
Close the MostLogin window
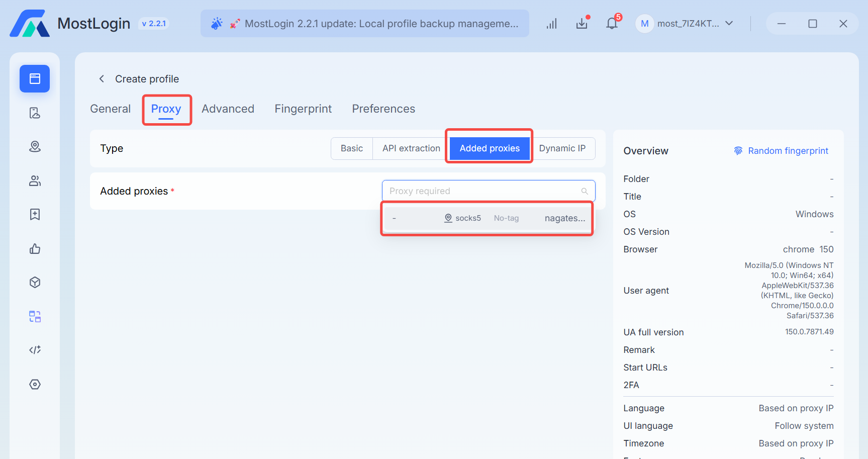click(x=843, y=24)
